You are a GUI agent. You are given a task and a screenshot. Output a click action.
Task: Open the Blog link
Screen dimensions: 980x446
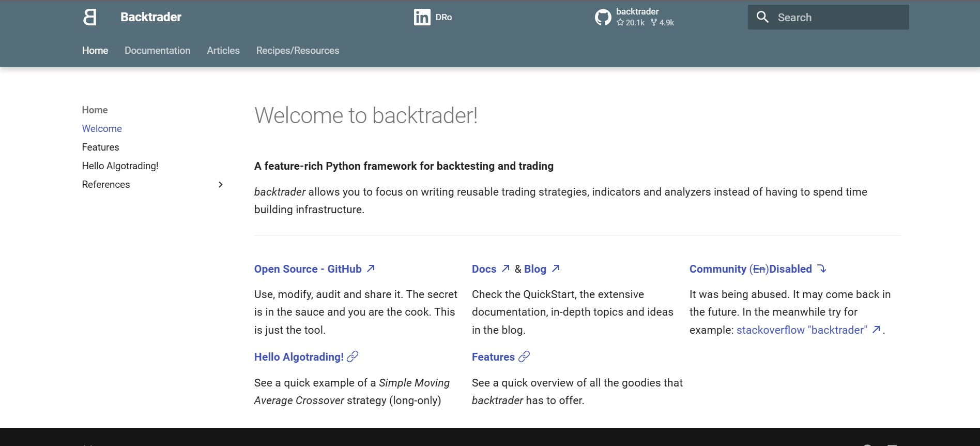point(535,269)
